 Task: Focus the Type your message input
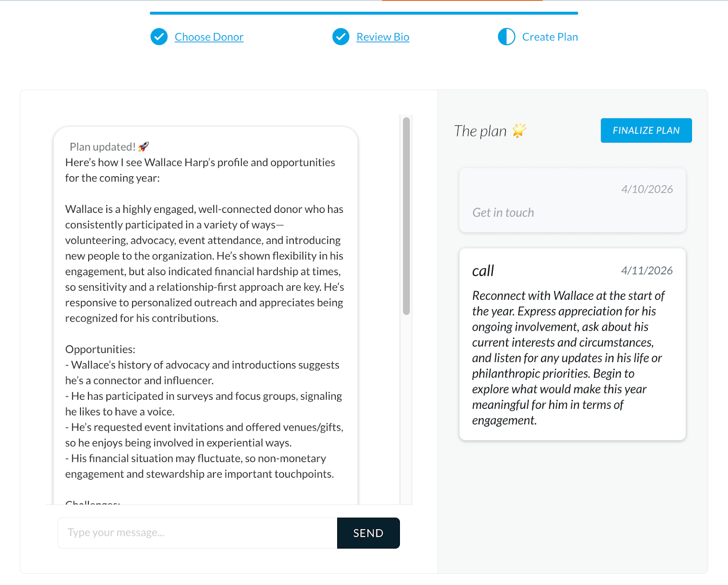pyautogui.click(x=197, y=533)
